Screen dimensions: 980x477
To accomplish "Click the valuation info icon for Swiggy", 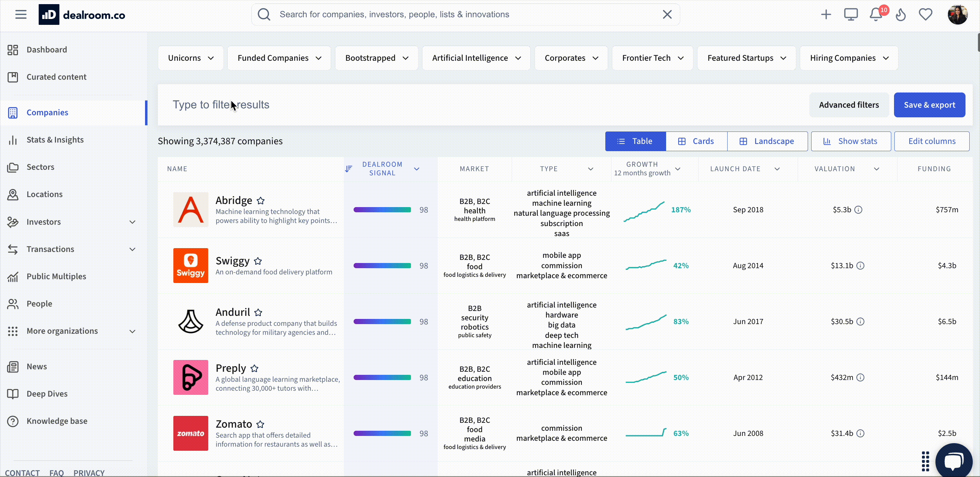I will tap(861, 265).
